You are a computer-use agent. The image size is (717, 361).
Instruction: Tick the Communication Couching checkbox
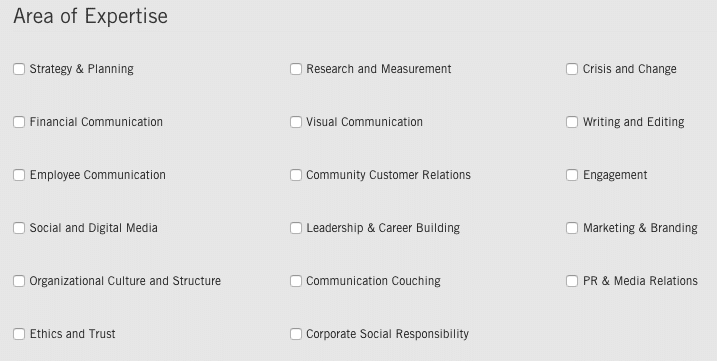[x=296, y=281]
